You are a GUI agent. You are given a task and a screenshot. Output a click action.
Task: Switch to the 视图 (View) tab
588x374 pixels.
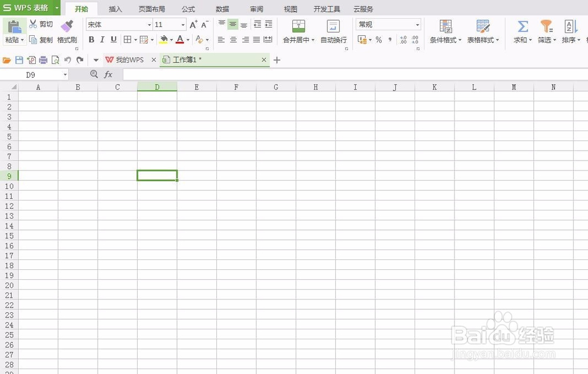pos(290,9)
